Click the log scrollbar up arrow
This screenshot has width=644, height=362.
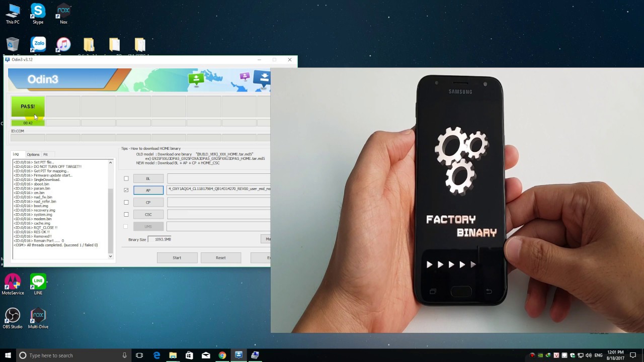111,163
